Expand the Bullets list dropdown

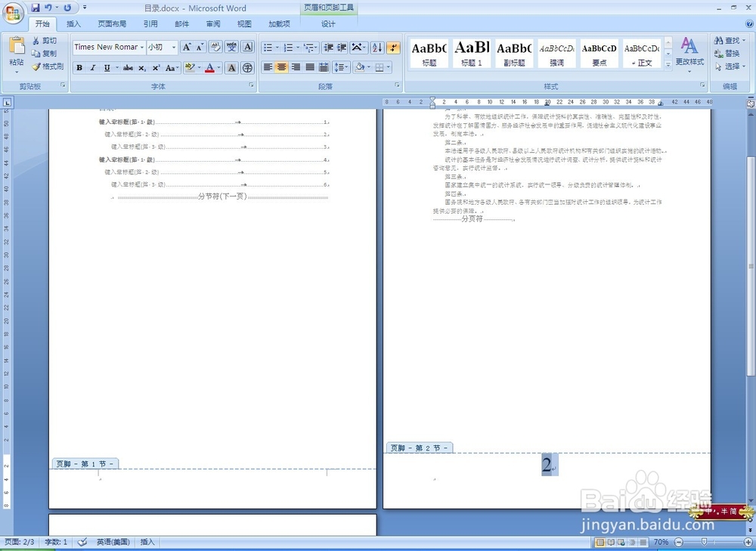tap(277, 48)
